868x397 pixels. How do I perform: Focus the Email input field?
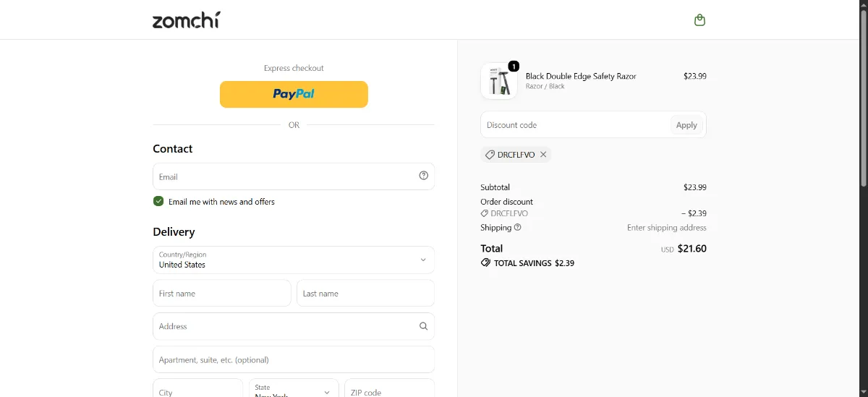294,176
